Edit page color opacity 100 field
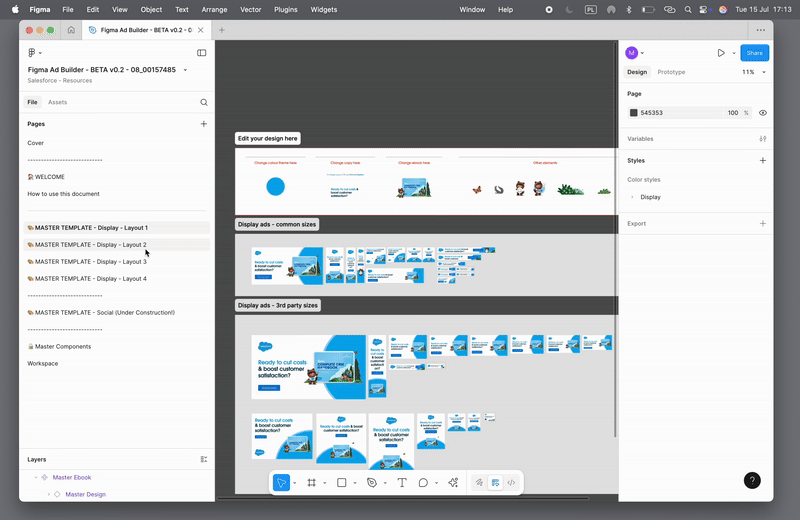 [x=733, y=113]
